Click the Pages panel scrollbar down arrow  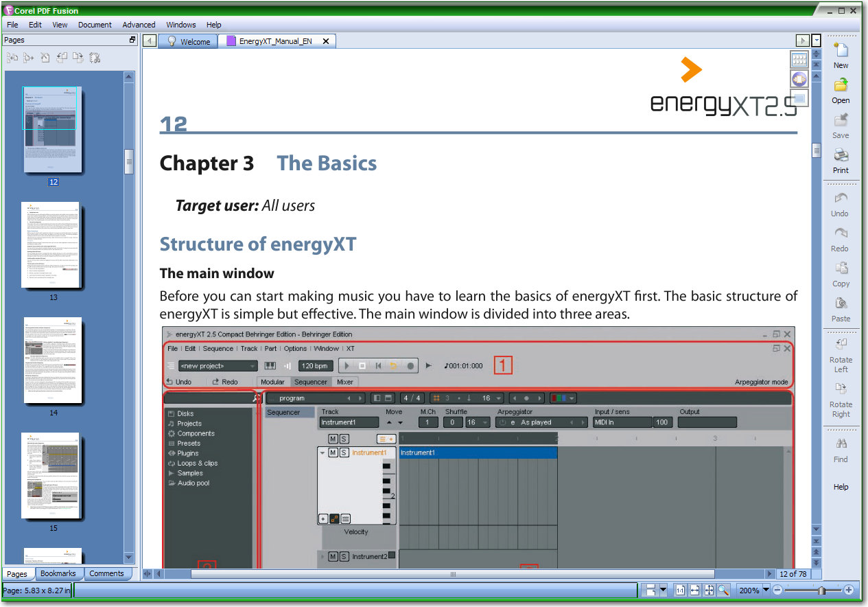(x=129, y=558)
